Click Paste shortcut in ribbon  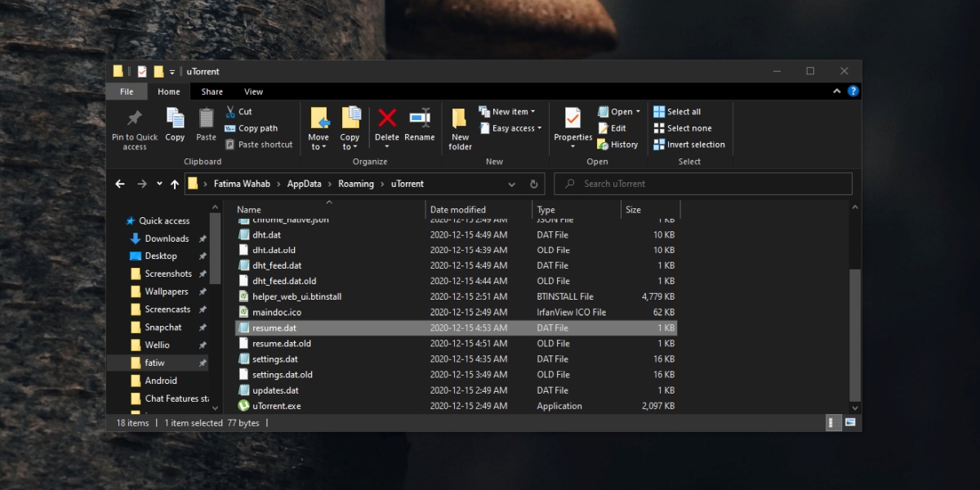pyautogui.click(x=258, y=145)
